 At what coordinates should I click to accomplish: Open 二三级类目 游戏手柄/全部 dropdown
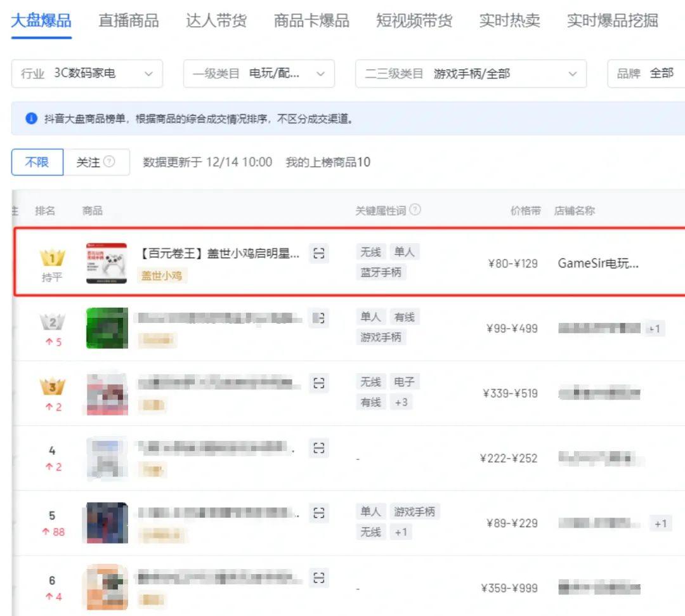pos(471,74)
